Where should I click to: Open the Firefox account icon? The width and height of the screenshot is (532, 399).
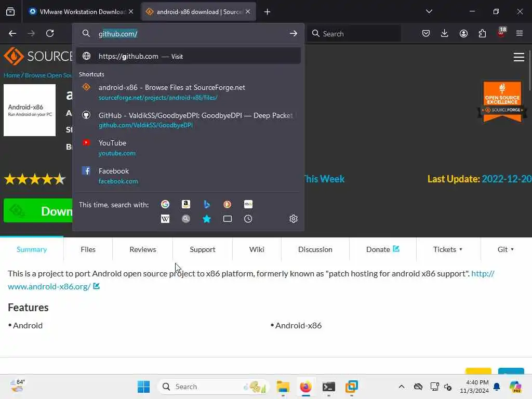pos(463,33)
